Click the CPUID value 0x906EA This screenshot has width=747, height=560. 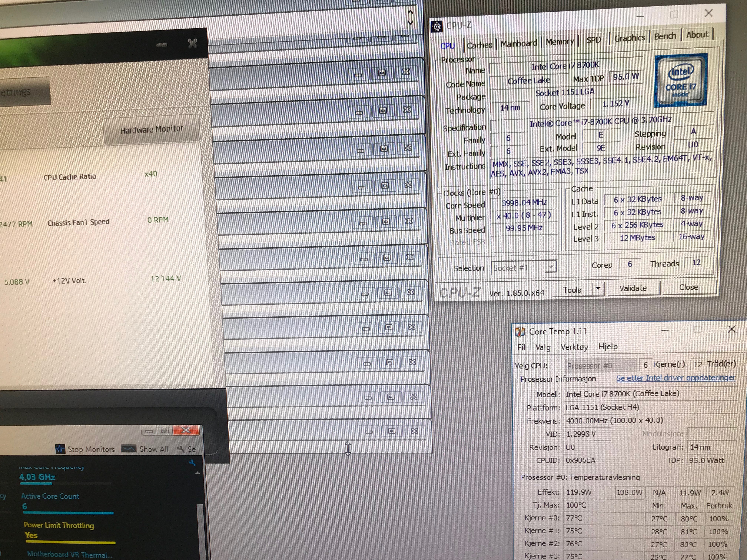tap(581, 460)
